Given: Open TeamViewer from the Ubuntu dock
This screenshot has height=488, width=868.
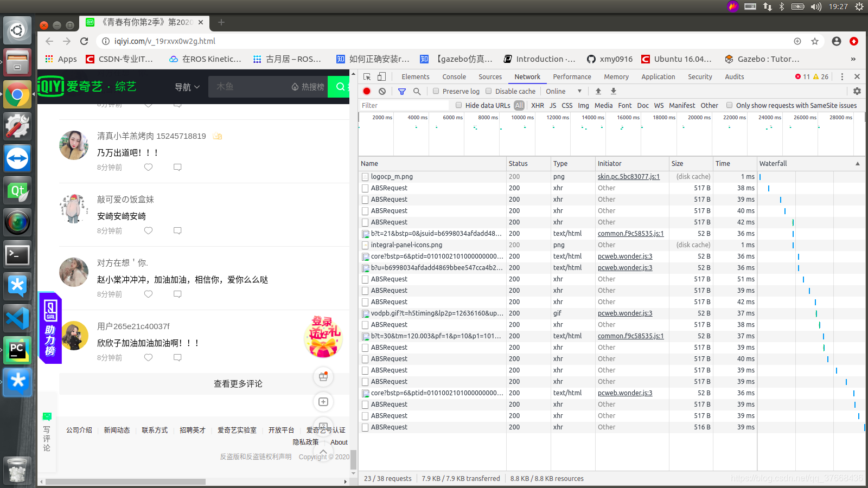Looking at the screenshot, I should click(17, 158).
